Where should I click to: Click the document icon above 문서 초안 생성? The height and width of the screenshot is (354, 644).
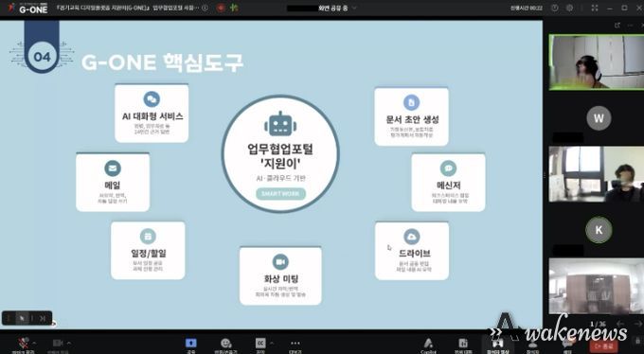point(412,102)
